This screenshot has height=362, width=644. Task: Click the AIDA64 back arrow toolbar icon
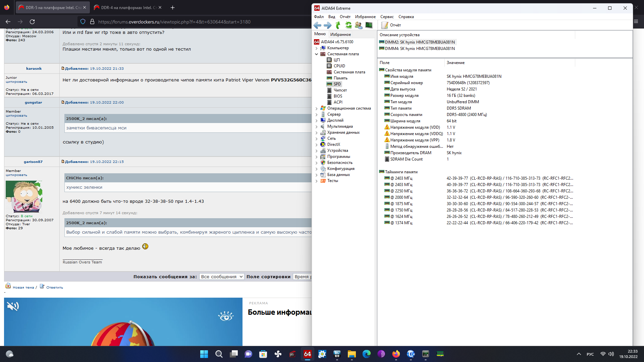[x=317, y=25]
